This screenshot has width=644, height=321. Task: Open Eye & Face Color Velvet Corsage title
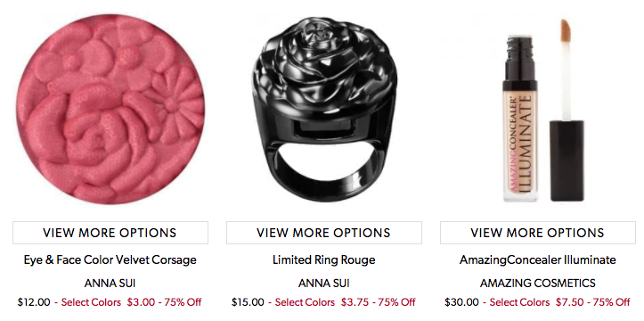point(110,259)
